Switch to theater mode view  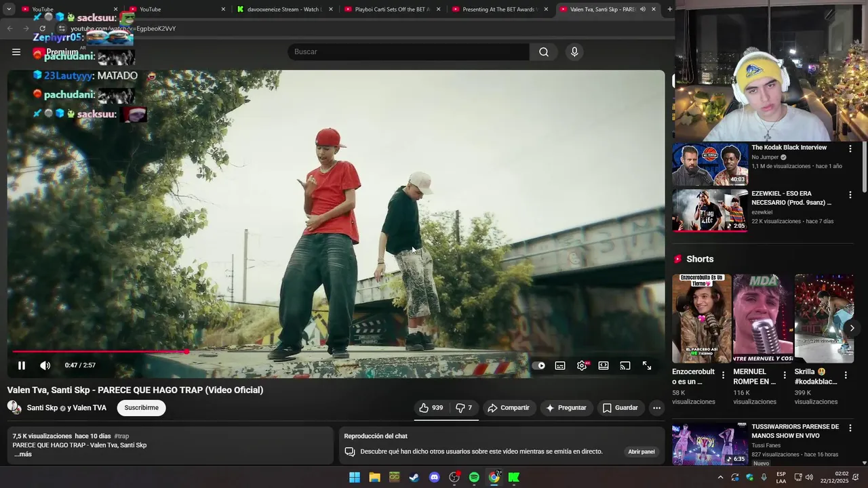[604, 365]
